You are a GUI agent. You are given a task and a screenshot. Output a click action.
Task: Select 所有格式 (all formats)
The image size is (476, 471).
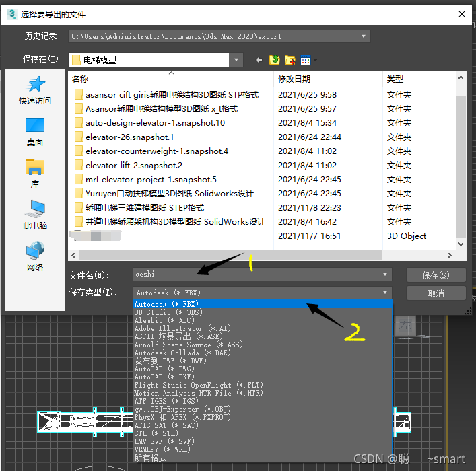[263, 458]
